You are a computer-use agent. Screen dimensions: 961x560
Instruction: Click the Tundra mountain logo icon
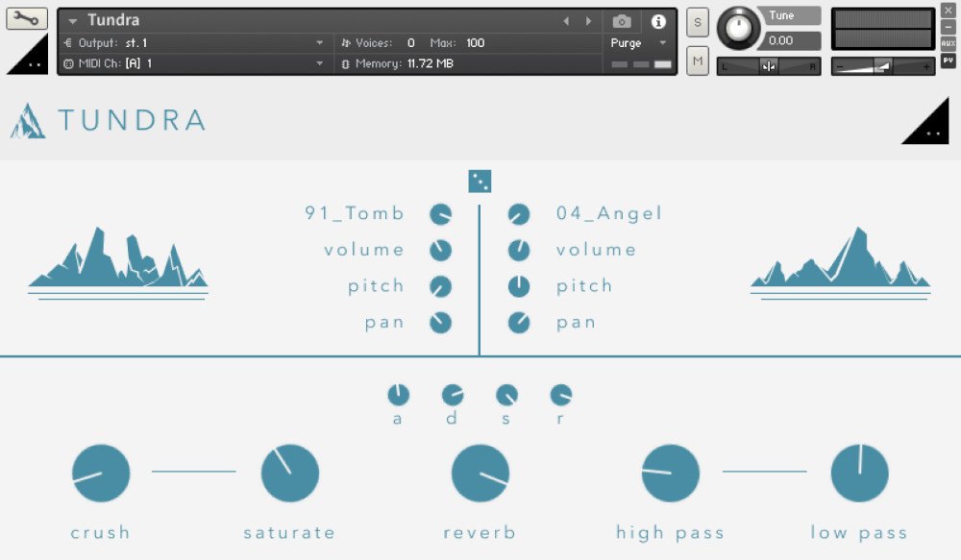coord(28,121)
